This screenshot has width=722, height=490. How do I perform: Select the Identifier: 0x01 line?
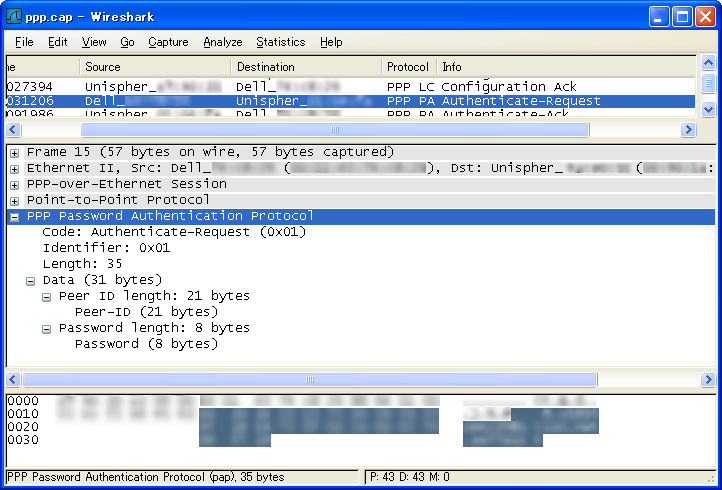click(106, 248)
